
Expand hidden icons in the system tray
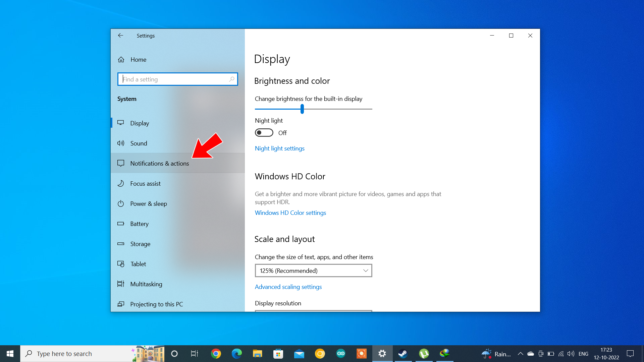tap(520, 354)
